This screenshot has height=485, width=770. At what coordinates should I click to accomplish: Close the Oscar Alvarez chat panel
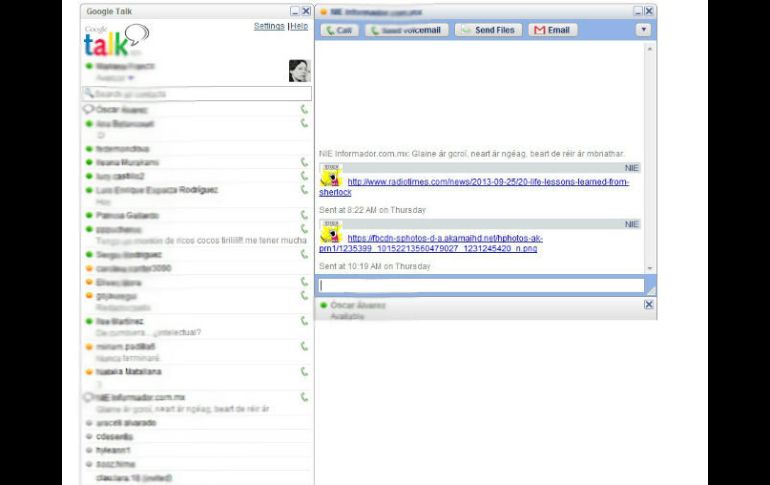[x=649, y=304]
